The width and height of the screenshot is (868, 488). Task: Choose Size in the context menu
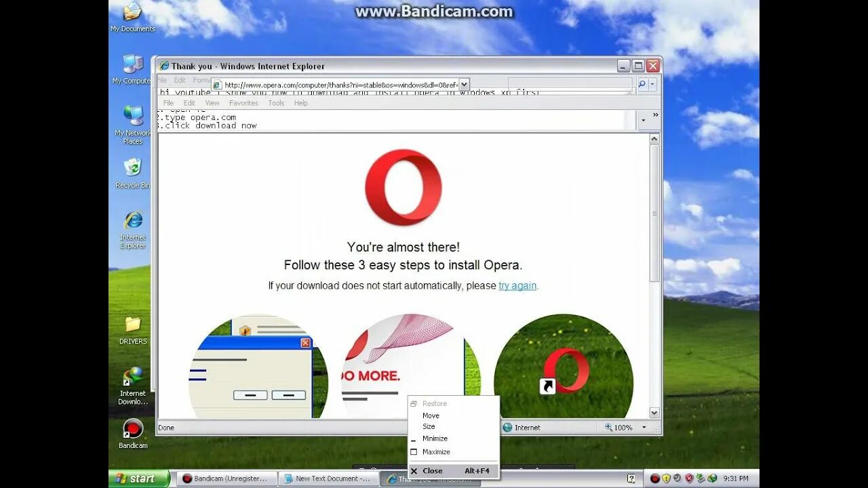pyautogui.click(x=454, y=426)
